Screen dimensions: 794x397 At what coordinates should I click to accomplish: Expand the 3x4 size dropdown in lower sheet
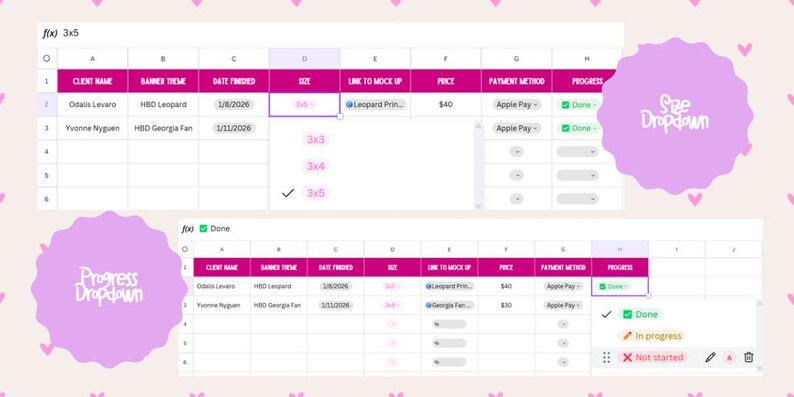point(392,305)
